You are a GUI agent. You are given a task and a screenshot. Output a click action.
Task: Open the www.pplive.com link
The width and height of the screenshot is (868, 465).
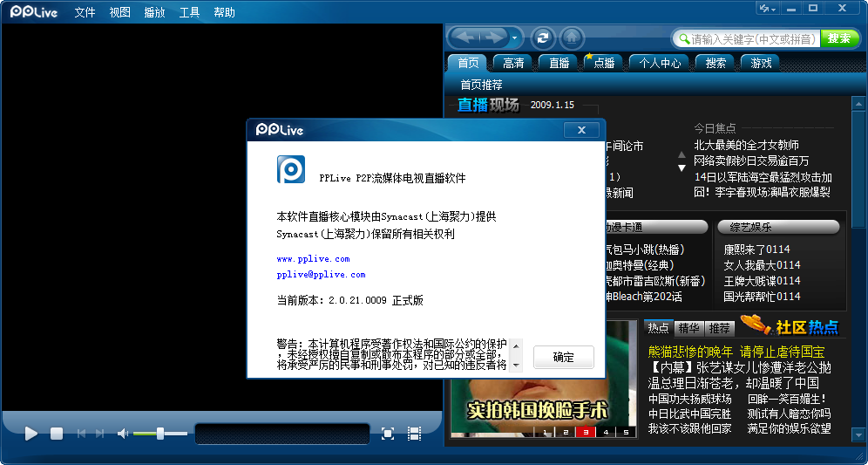point(314,259)
